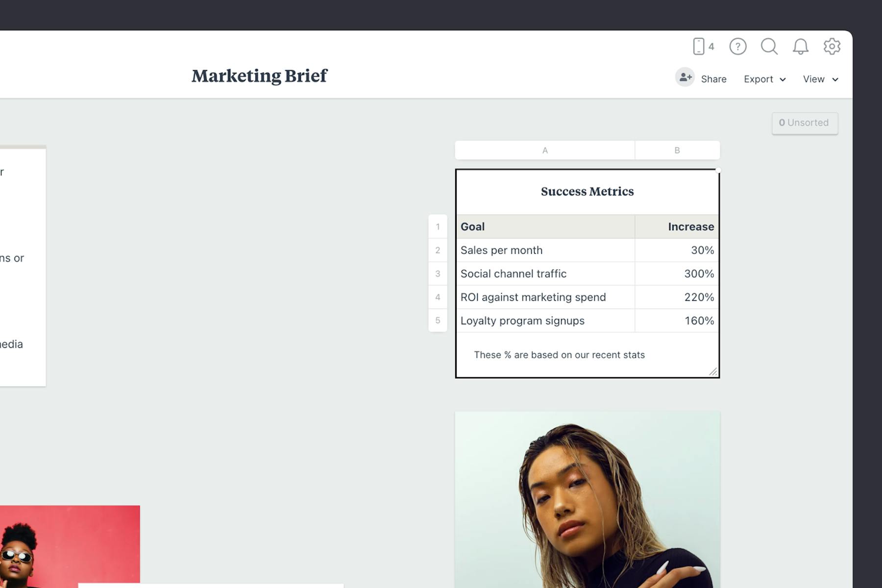
Task: Expand the Export options chevron
Action: [783, 79]
